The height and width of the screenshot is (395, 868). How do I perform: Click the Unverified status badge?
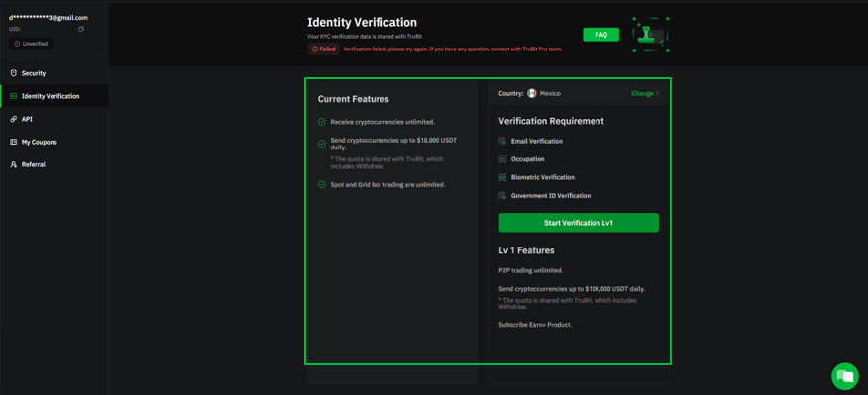coord(31,44)
